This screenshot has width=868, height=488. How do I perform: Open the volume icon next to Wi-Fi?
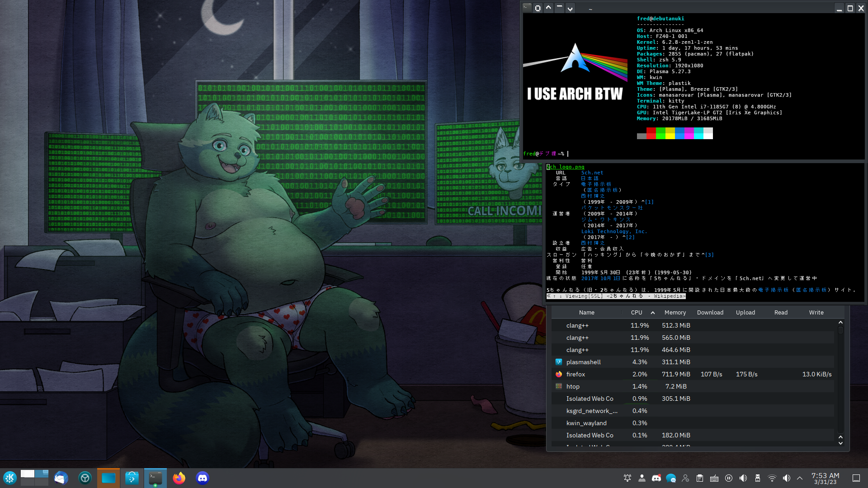coord(787,478)
